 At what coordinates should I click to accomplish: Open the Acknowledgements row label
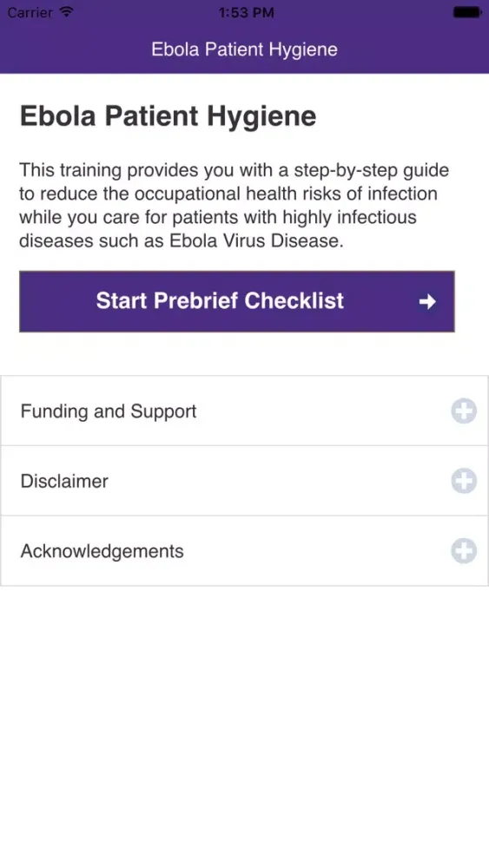pyautogui.click(x=102, y=551)
